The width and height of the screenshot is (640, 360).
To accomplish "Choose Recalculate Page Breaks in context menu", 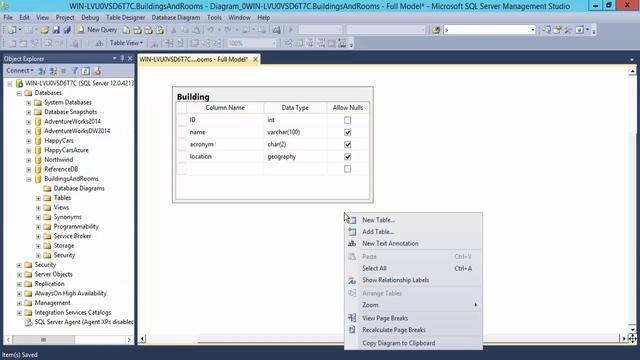I will click(x=413, y=330).
